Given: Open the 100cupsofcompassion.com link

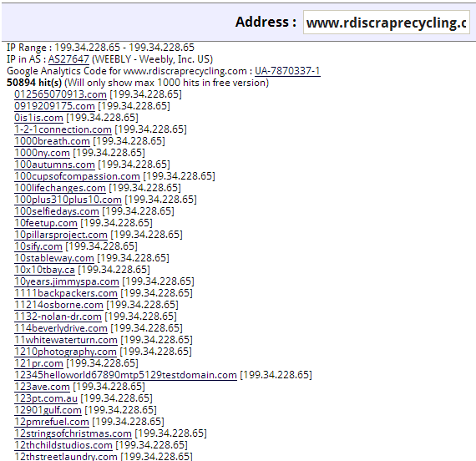Looking at the screenshot, I should pyautogui.click(x=77, y=176).
